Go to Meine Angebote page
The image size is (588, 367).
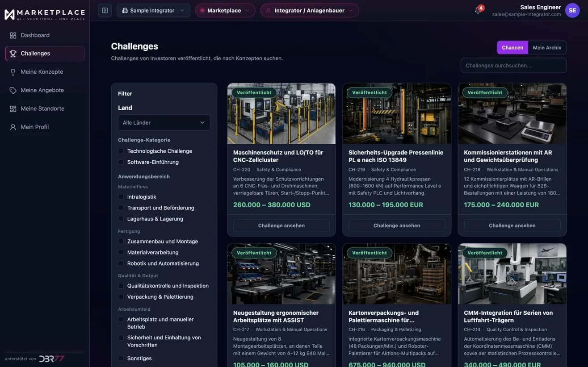(x=45, y=90)
